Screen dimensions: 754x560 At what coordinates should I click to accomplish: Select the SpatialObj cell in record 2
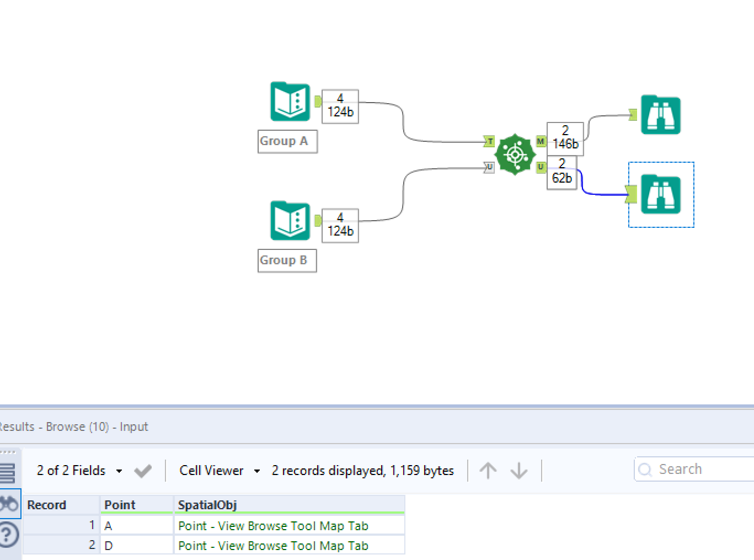pos(290,545)
